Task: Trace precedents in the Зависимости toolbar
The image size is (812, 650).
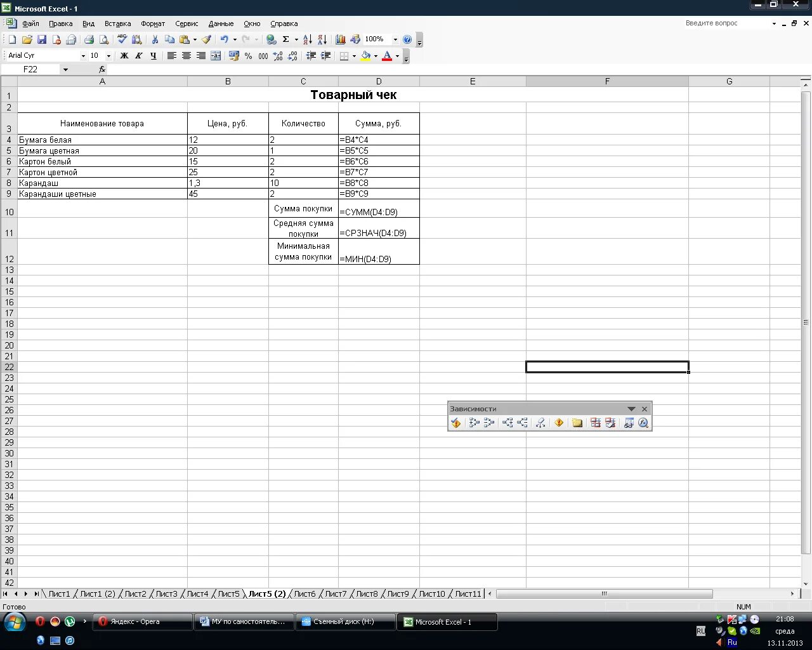Action: (474, 423)
